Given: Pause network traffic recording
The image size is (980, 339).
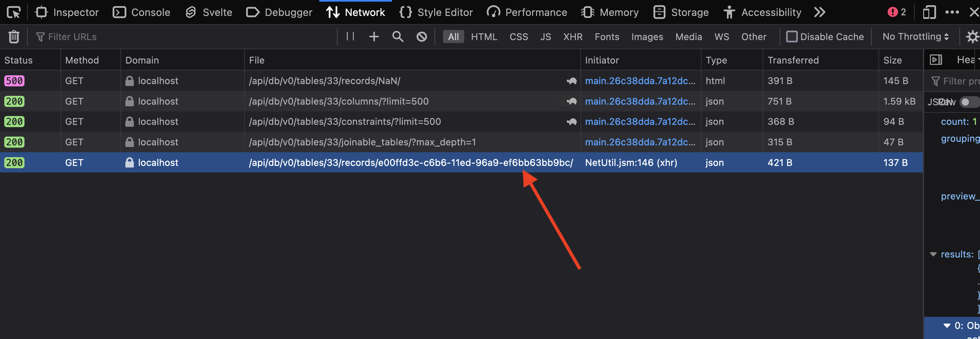Looking at the screenshot, I should coord(350,37).
